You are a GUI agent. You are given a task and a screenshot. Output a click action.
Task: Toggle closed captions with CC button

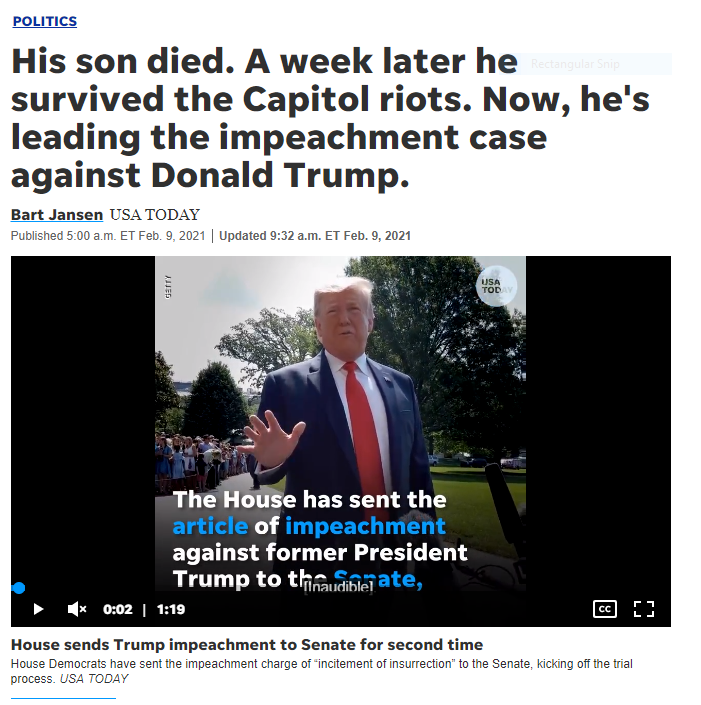pyautogui.click(x=605, y=609)
